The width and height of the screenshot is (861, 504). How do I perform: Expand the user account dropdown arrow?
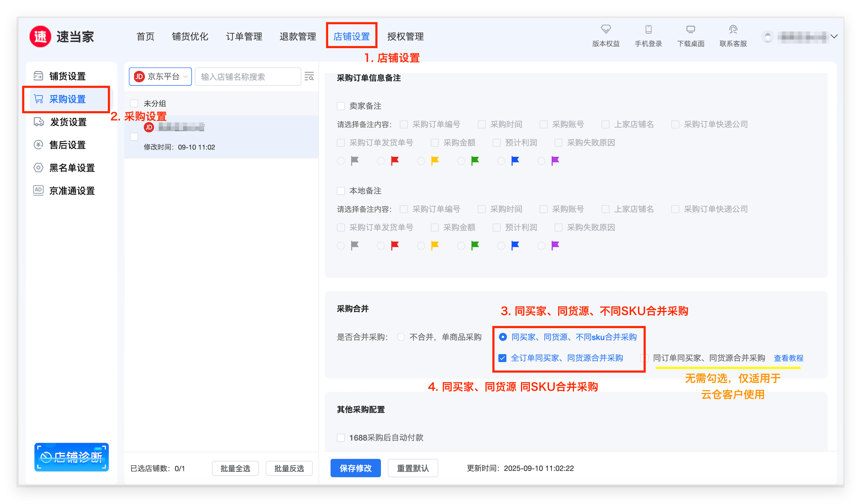[834, 36]
